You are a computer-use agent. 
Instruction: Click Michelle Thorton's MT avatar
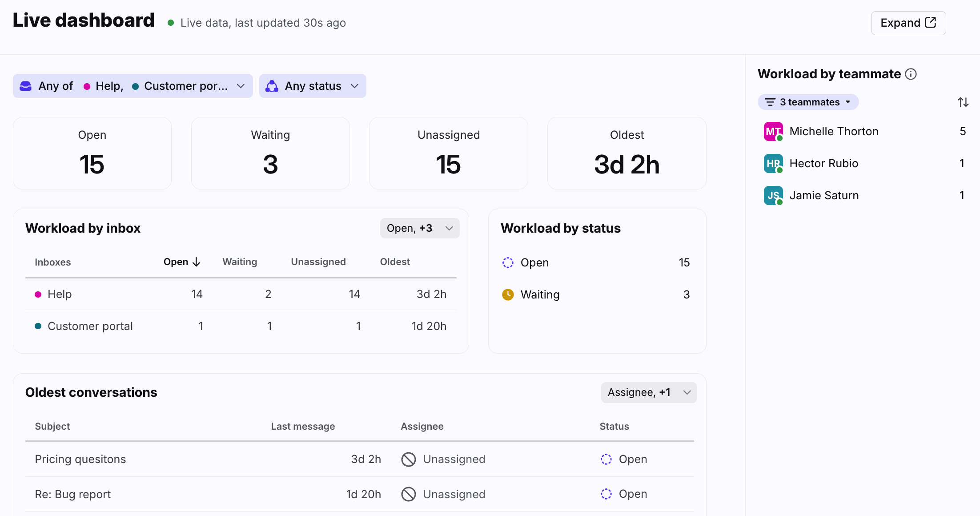pyautogui.click(x=773, y=132)
